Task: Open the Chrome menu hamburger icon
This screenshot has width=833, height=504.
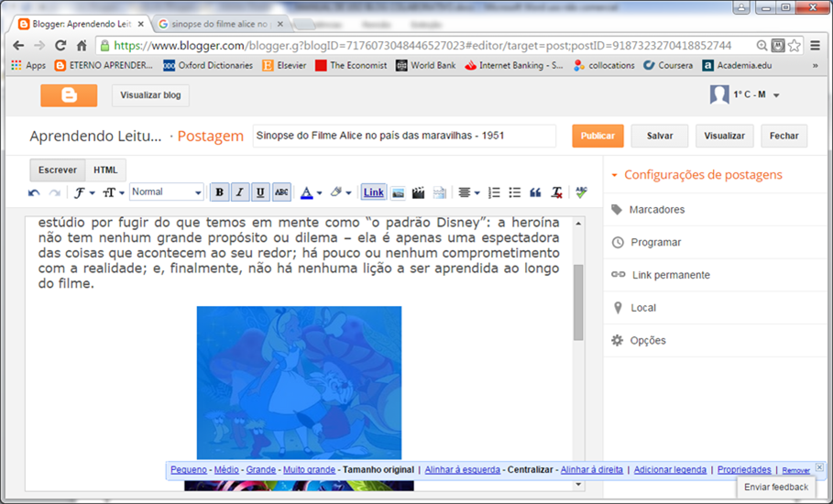Action: point(816,46)
